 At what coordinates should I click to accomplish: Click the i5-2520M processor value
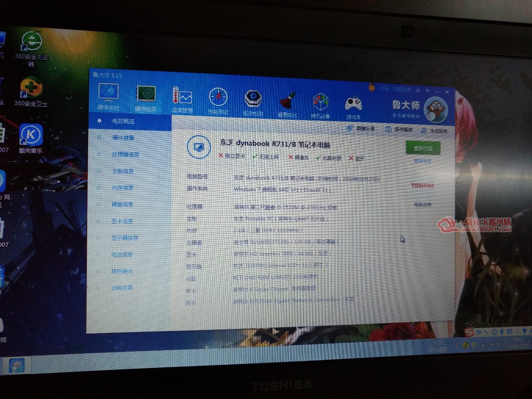(x=286, y=207)
